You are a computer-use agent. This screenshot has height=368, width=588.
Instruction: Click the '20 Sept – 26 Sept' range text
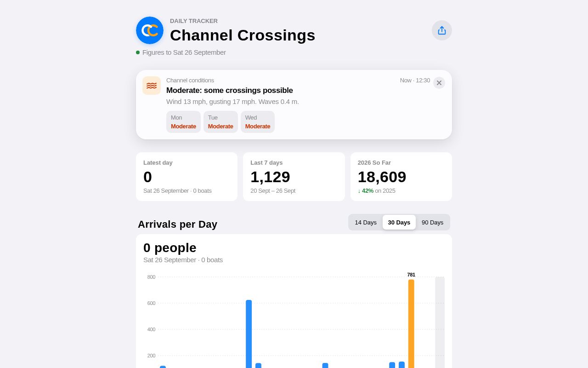[273, 190]
